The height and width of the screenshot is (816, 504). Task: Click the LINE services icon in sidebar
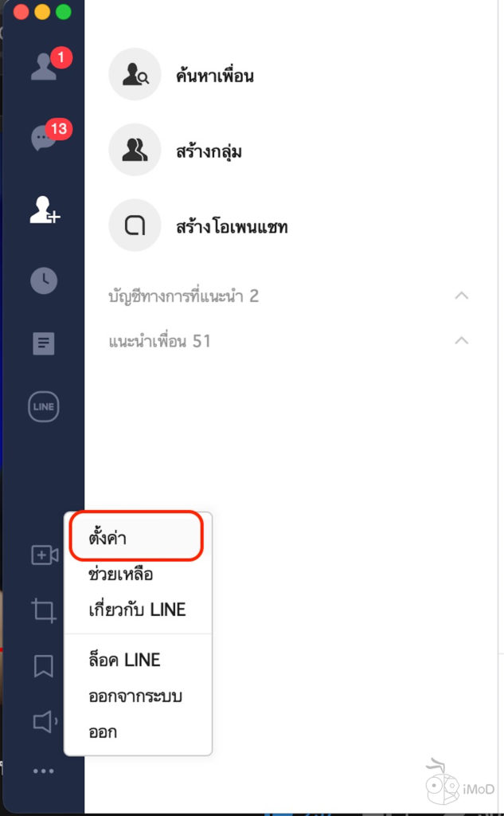(44, 406)
